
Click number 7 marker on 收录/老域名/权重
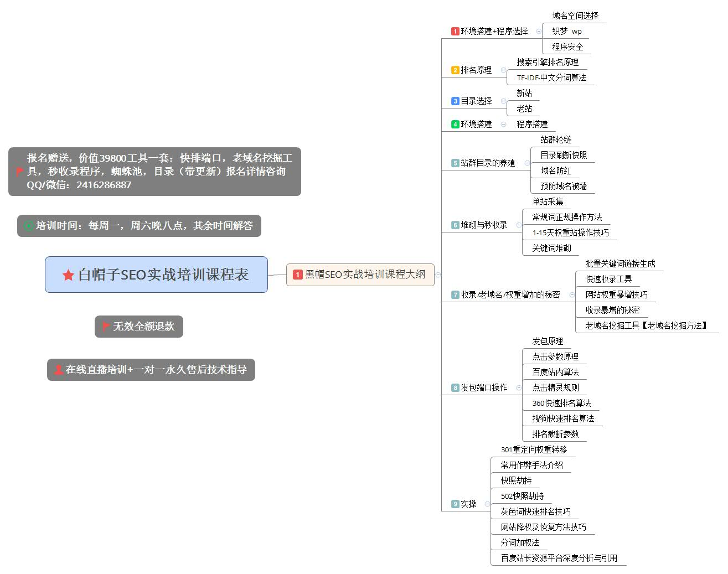455,295
